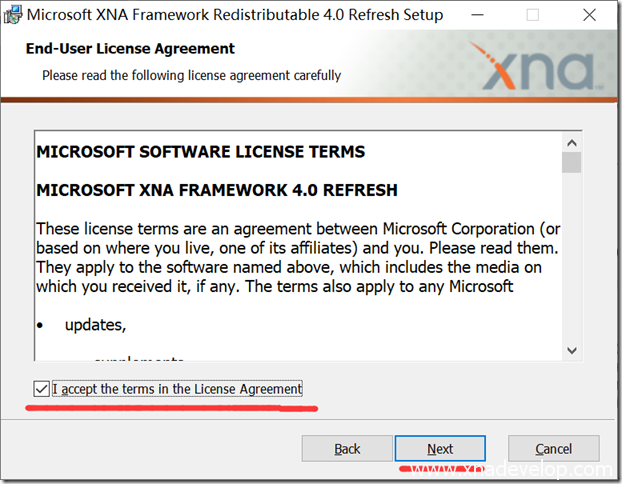Click the "updates," bullet in the license

[x=95, y=325]
